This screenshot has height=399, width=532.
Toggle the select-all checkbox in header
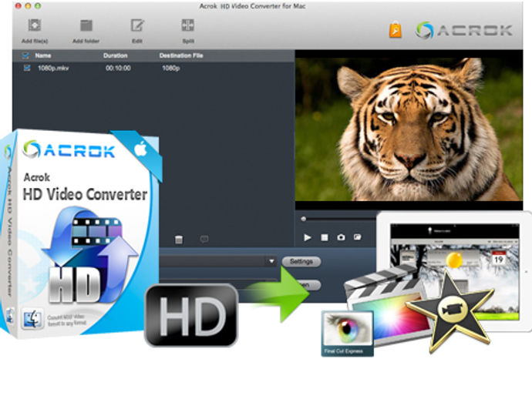click(25, 55)
